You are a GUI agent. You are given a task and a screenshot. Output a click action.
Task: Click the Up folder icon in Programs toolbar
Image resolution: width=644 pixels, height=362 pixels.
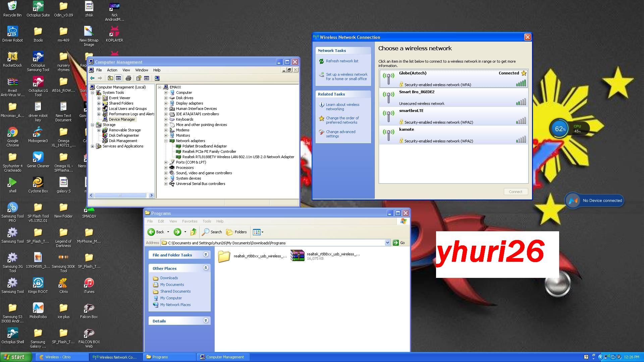194,232
